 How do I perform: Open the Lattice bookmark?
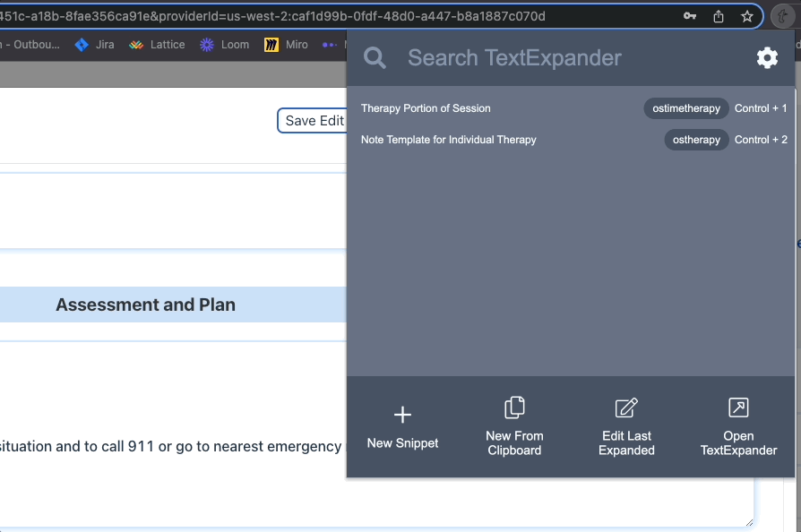pyautogui.click(x=157, y=45)
